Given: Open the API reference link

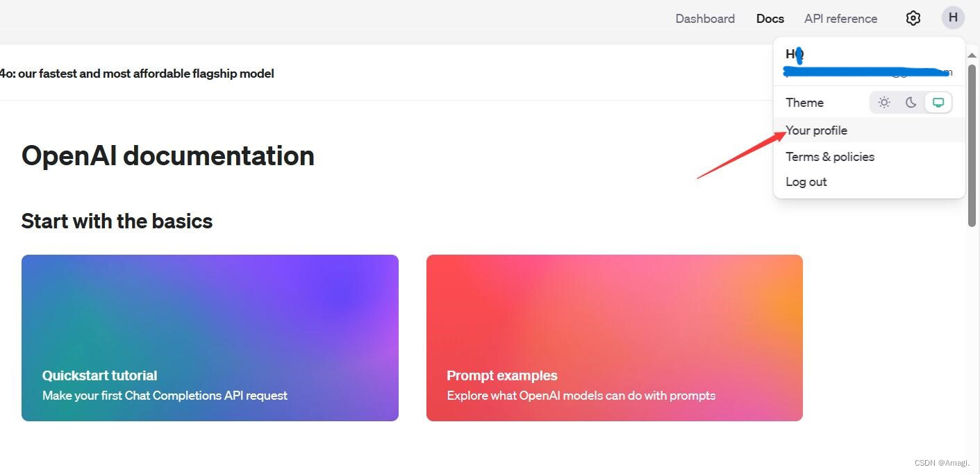Looking at the screenshot, I should point(840,19).
